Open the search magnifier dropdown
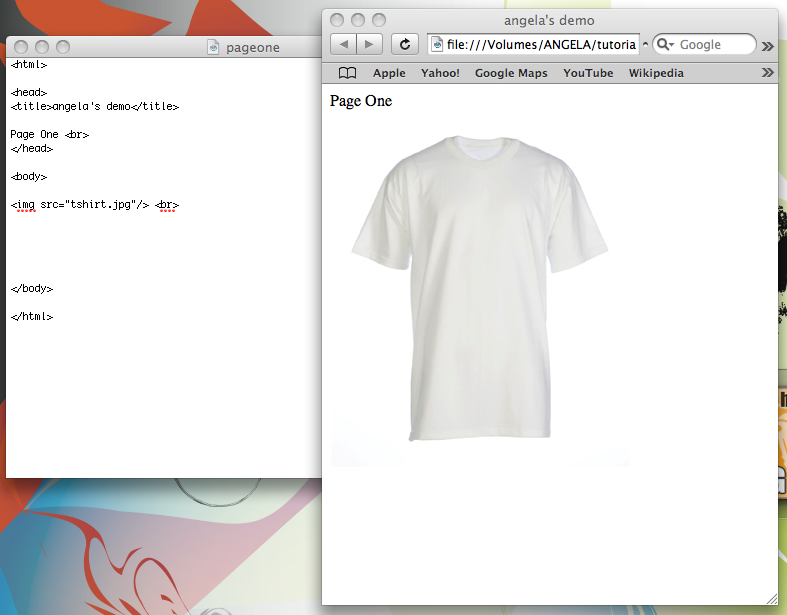The height and width of the screenshot is (615, 787). click(x=665, y=45)
